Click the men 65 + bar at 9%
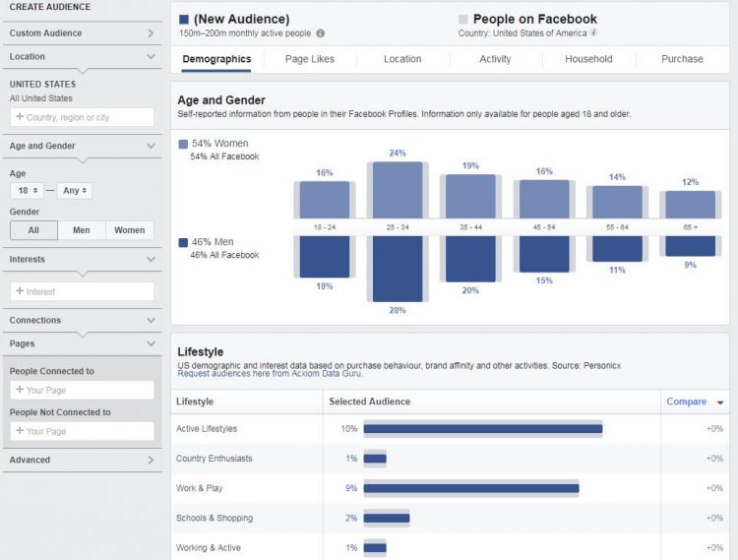This screenshot has height=560, width=738. [691, 246]
